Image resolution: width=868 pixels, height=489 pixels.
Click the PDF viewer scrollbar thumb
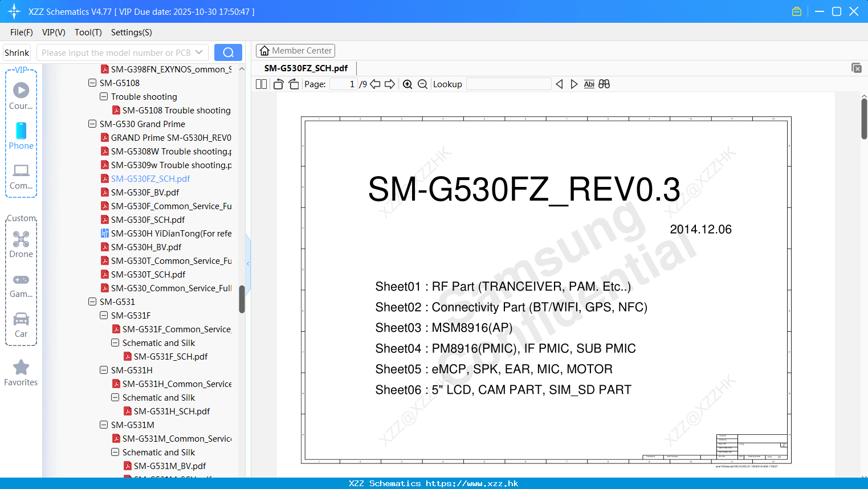tap(864, 119)
